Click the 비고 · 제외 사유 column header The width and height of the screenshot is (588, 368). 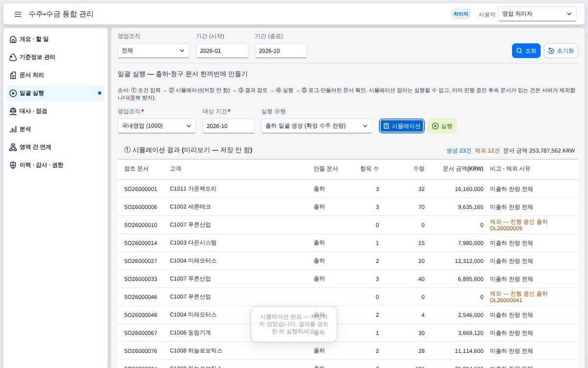coord(510,169)
